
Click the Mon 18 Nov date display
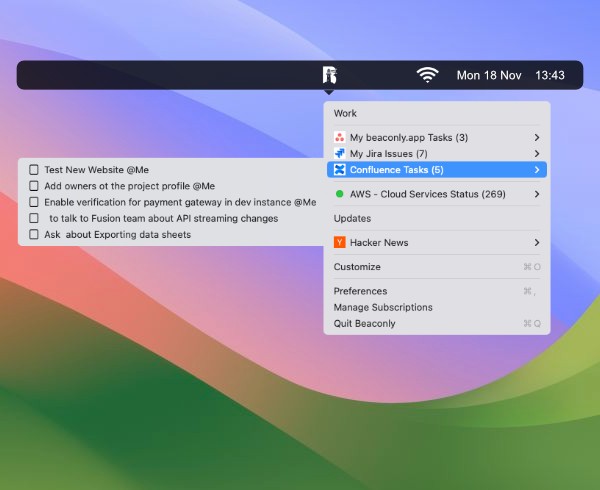pyautogui.click(x=489, y=75)
